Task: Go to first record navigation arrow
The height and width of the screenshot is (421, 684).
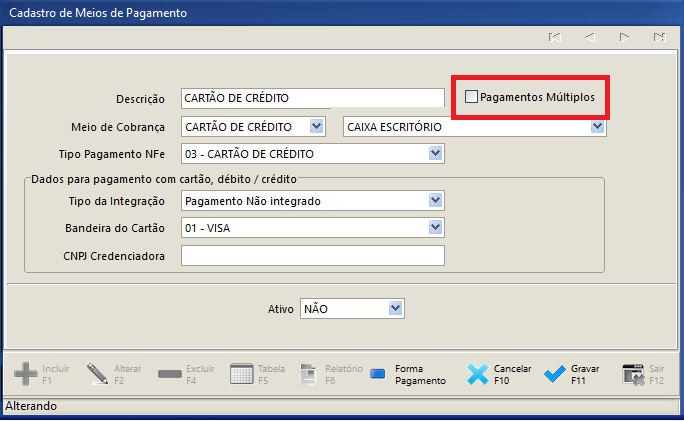Action: 554,37
